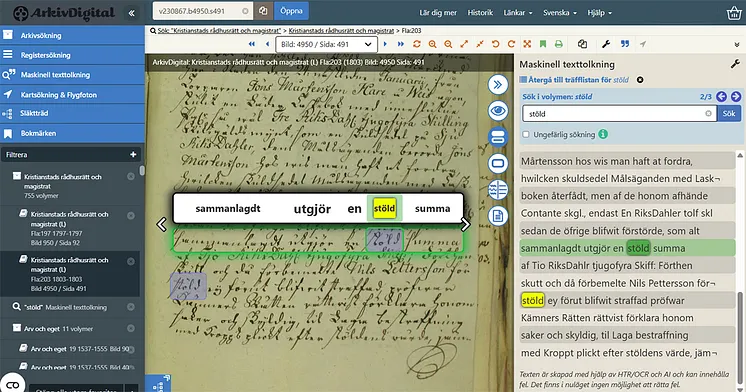Viewport: 746px width, 392px height.
Task: Zoom in on the document image
Action: pos(432,44)
